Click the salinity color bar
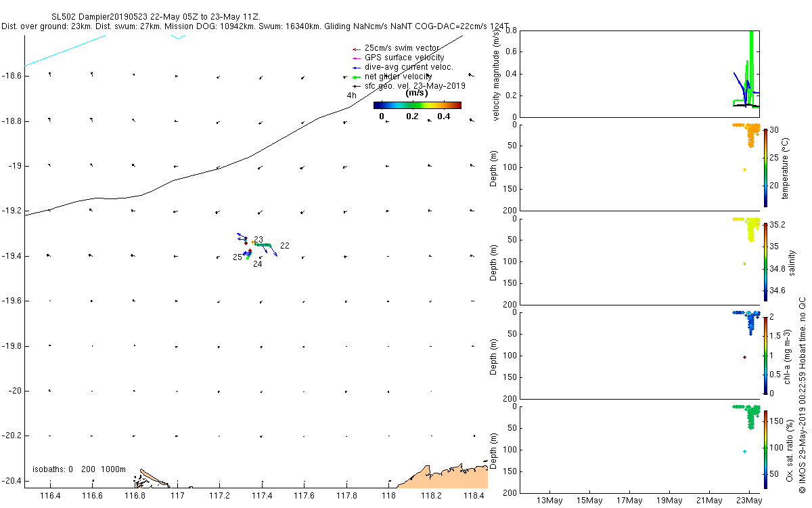This screenshot has height=508, width=812. [765, 261]
